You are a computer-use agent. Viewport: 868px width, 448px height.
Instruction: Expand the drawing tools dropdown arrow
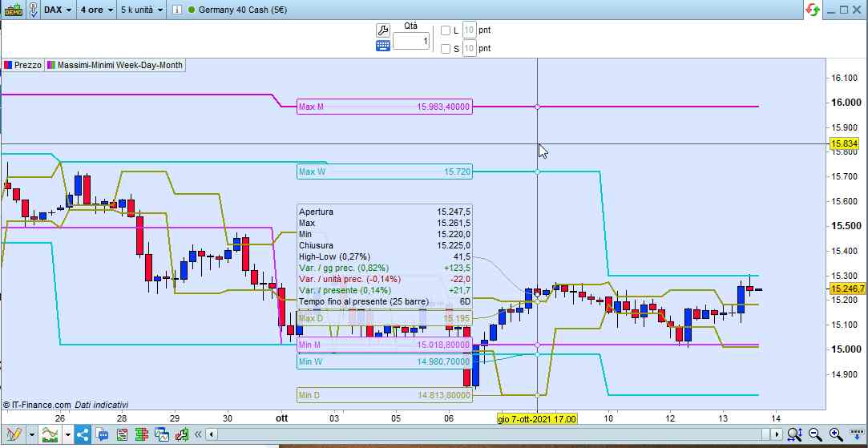tap(31, 434)
